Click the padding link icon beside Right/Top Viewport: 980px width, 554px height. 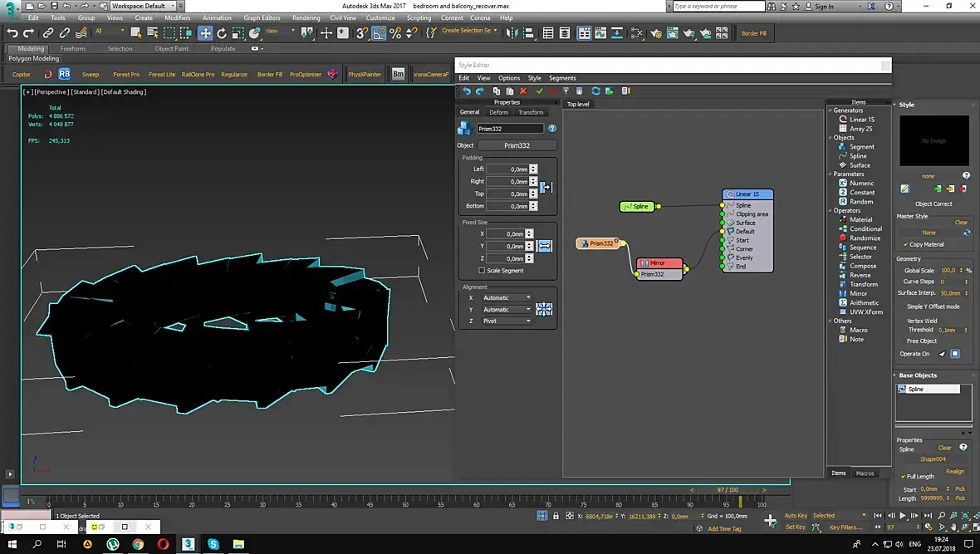click(x=546, y=188)
